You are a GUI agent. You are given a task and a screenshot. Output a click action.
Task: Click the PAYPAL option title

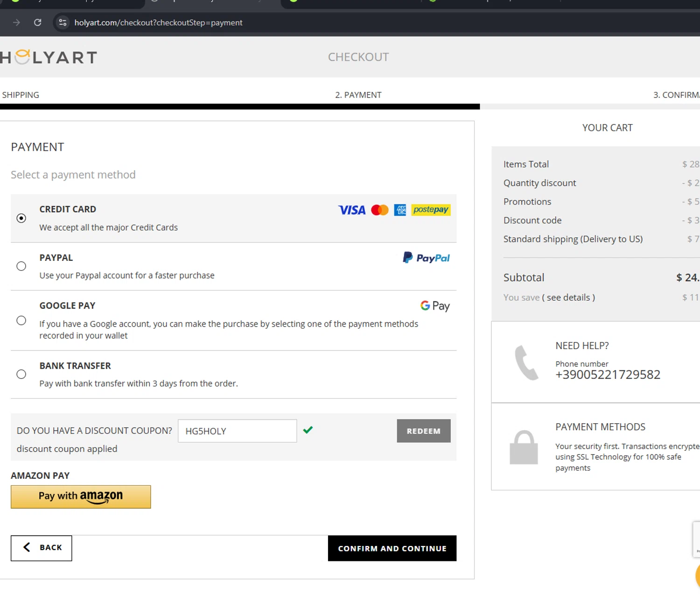tap(56, 258)
